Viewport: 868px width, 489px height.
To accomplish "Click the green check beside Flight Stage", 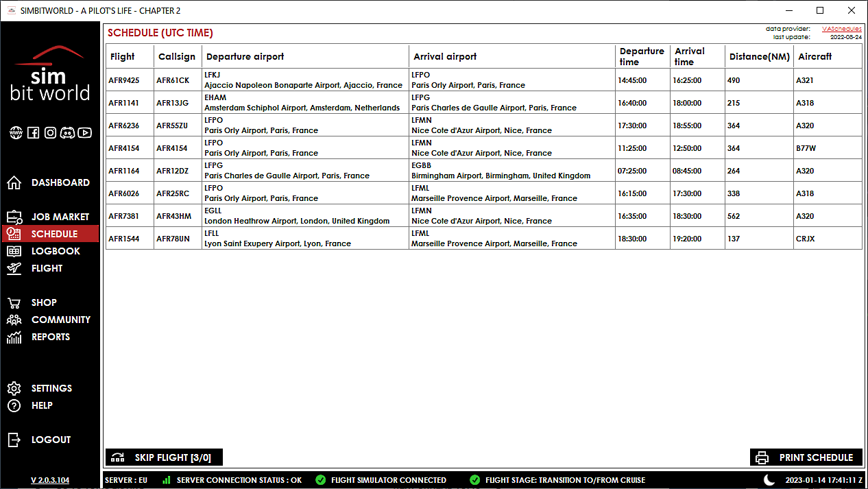I will pos(474,480).
